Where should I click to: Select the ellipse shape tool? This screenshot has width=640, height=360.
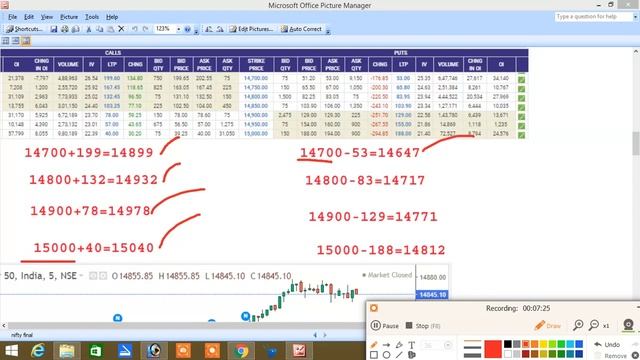click(x=386, y=355)
